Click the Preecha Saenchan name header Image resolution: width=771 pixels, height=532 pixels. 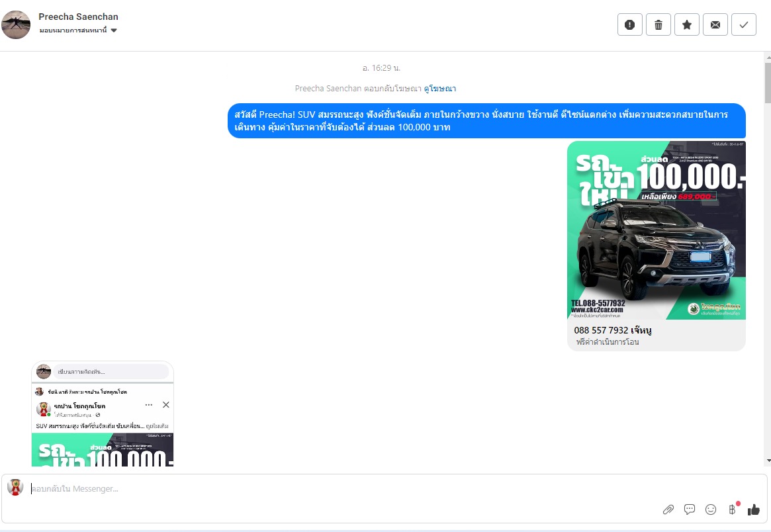[78, 17]
